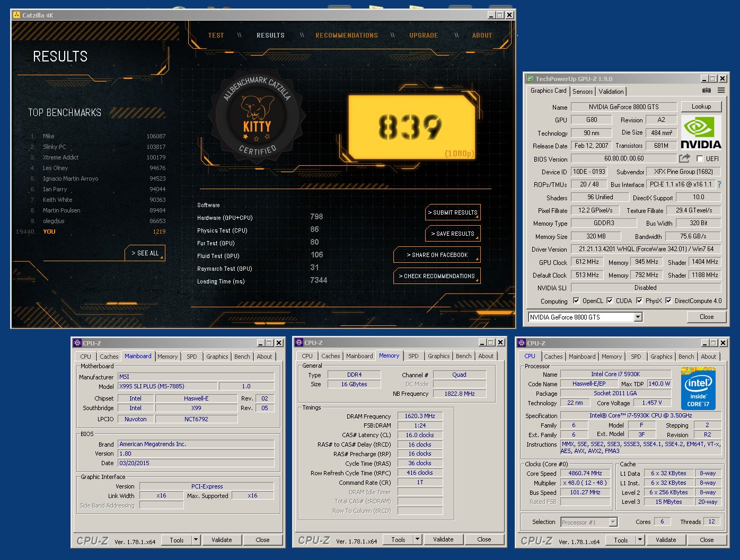Image resolution: width=740 pixels, height=560 pixels.
Task: Toggle the DirectCompute 4.0 checkbox
Action: (668, 300)
